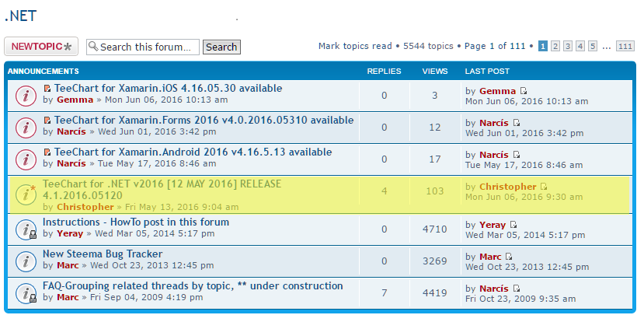Open Christopher's profile from topic author line
Viewport: 644px width, 315px height.
85,207
